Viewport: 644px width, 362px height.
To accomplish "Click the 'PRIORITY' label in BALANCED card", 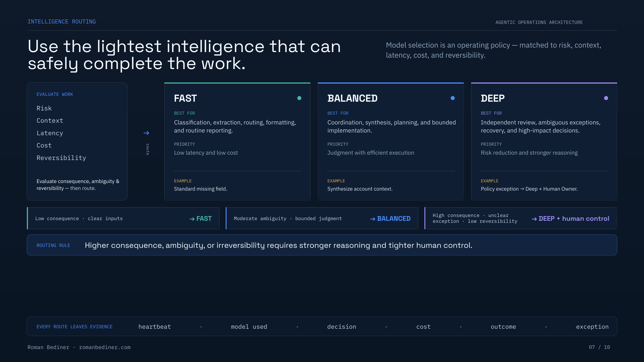I will coord(338,144).
